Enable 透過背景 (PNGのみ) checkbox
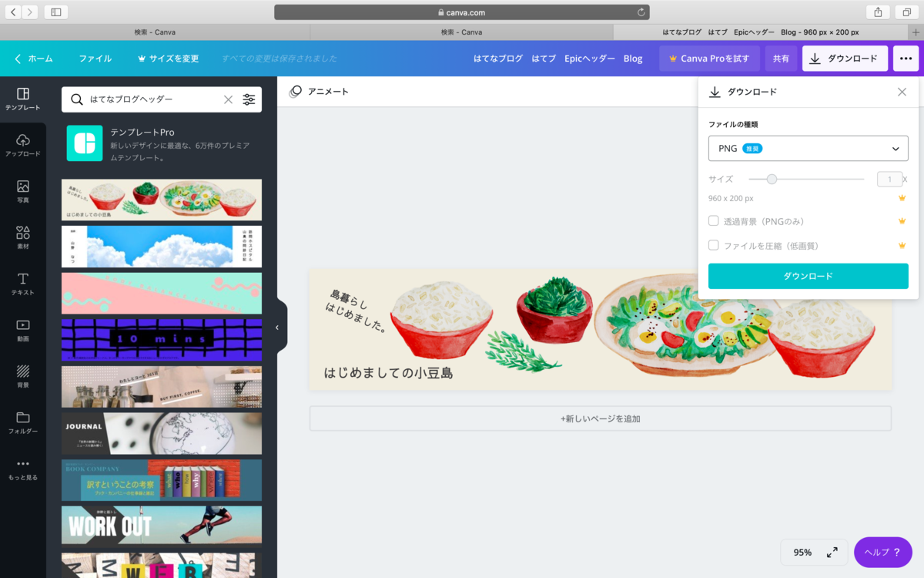924x578 pixels. [x=713, y=220]
